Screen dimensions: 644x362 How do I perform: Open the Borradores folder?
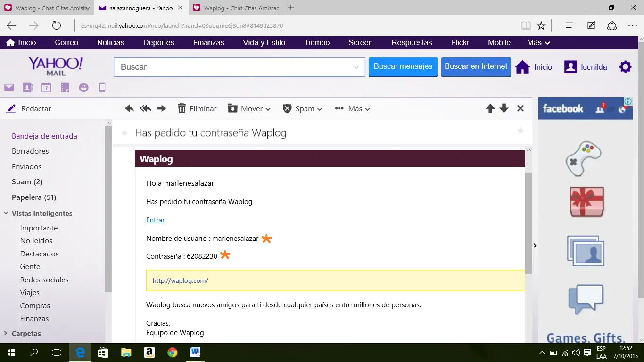point(30,151)
